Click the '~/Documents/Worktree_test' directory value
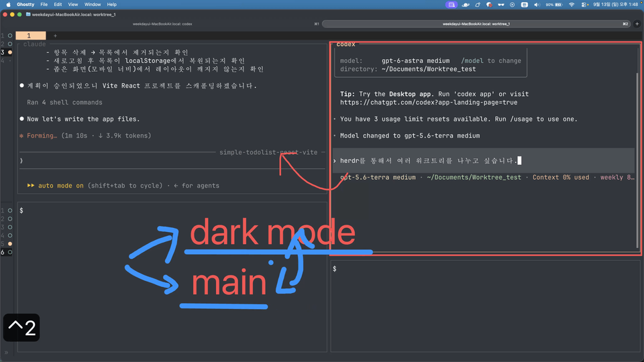Viewport: 644px width, 362px height. pos(429,69)
